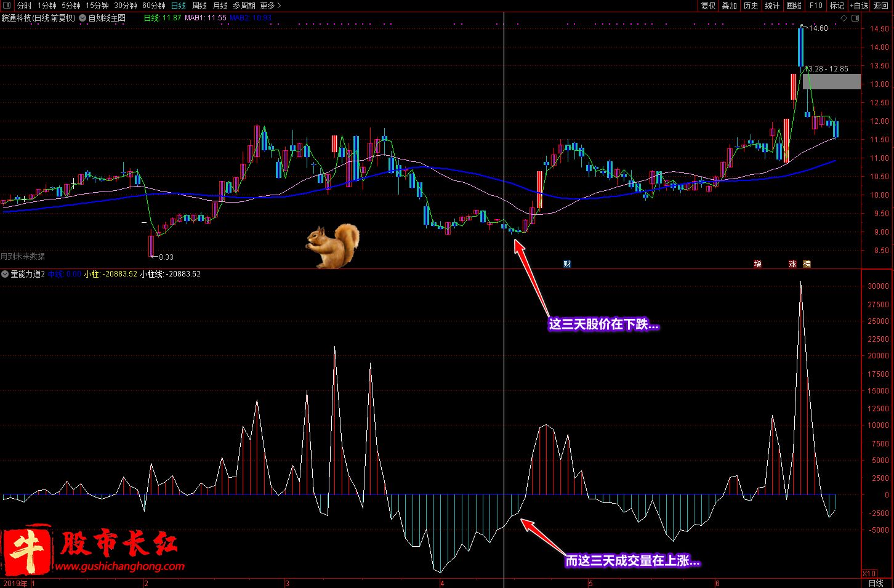Click the 复权 button
Image resolution: width=894 pixels, height=588 pixels.
[x=709, y=6]
